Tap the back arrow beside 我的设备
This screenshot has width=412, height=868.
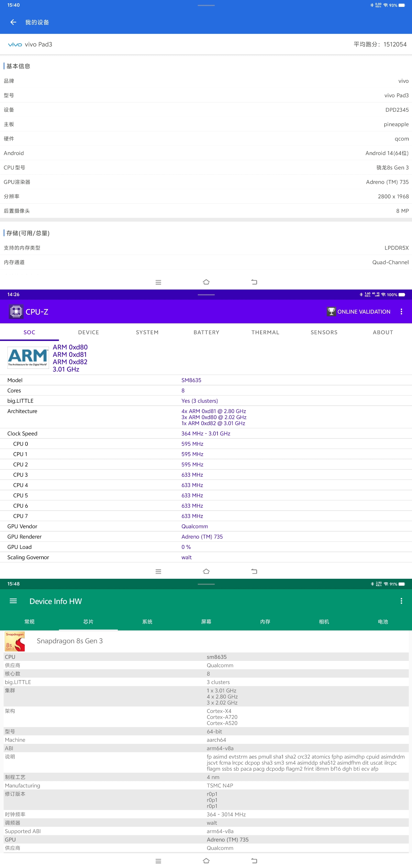pyautogui.click(x=13, y=22)
